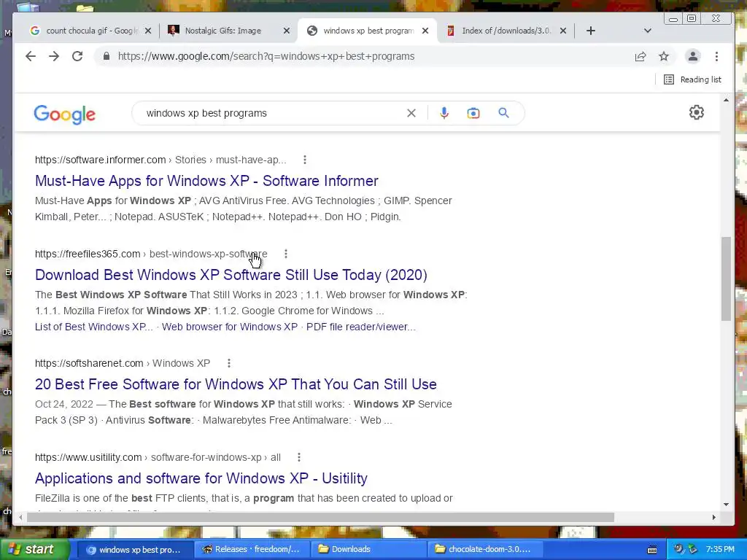
Task: Switch to Releases freedoom taskbar window
Action: 252,550
